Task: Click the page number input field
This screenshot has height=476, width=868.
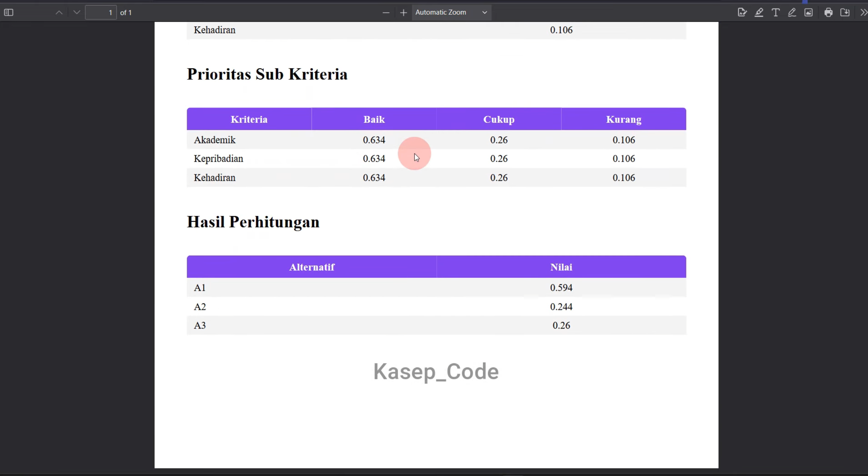Action: pos(101,13)
